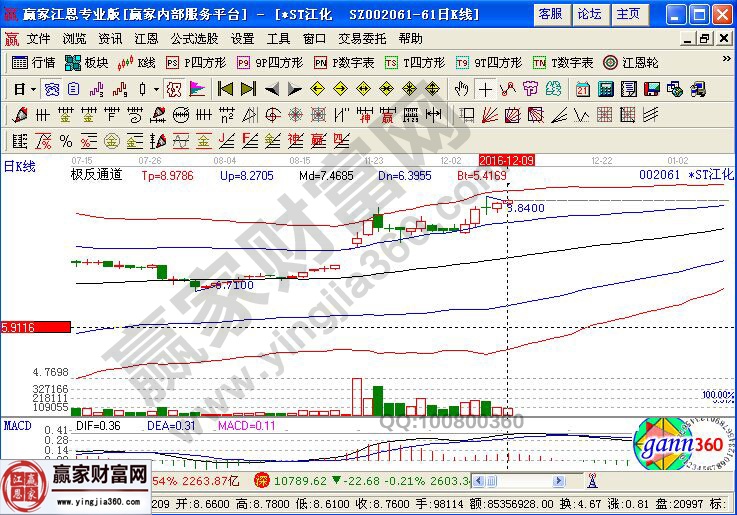Open the calendar icon in the toolbar

click(583, 88)
